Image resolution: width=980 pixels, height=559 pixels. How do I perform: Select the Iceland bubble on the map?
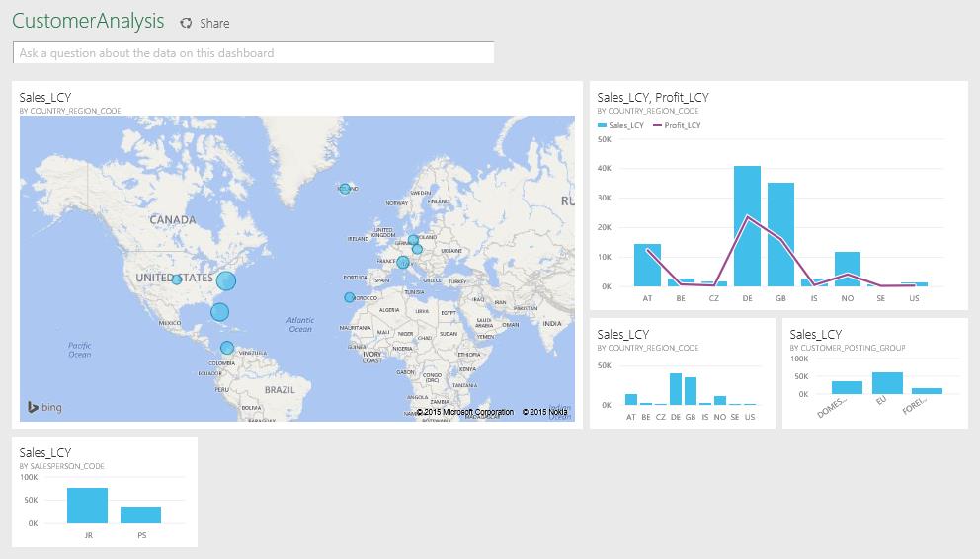coord(345,188)
